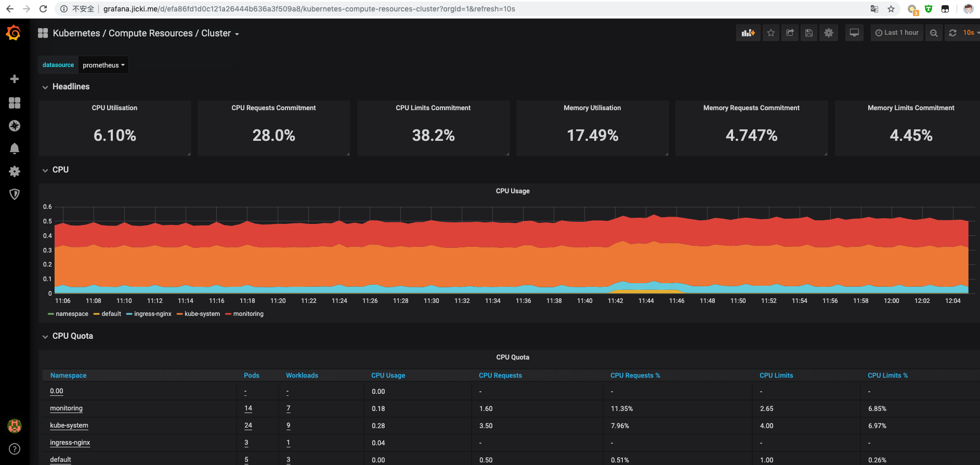Open the Dashboards icon in sidebar
The image size is (980, 465).
coord(15,103)
